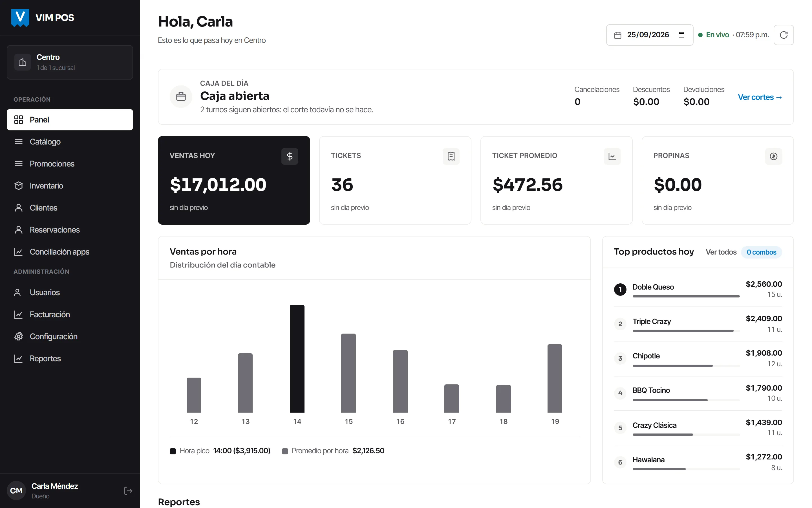Click the VIM POS logo icon
This screenshot has width=812, height=508.
[x=20, y=17]
